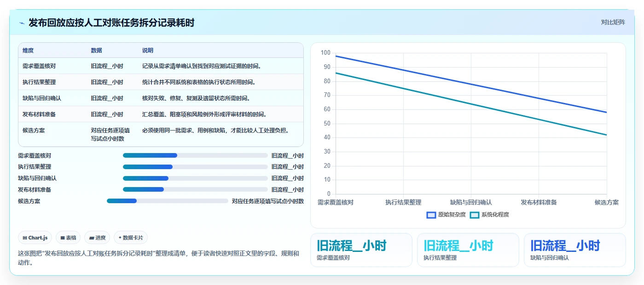Click the x-axis label 需求覆盖核对
This screenshot has width=644, height=285.
pos(336,202)
